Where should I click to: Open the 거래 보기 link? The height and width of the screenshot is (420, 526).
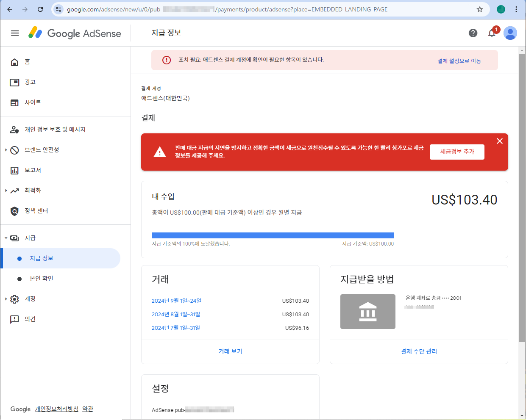pyautogui.click(x=230, y=351)
